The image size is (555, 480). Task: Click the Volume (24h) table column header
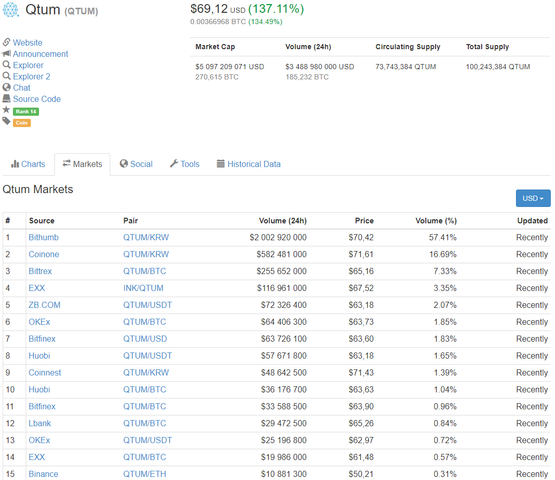(283, 221)
